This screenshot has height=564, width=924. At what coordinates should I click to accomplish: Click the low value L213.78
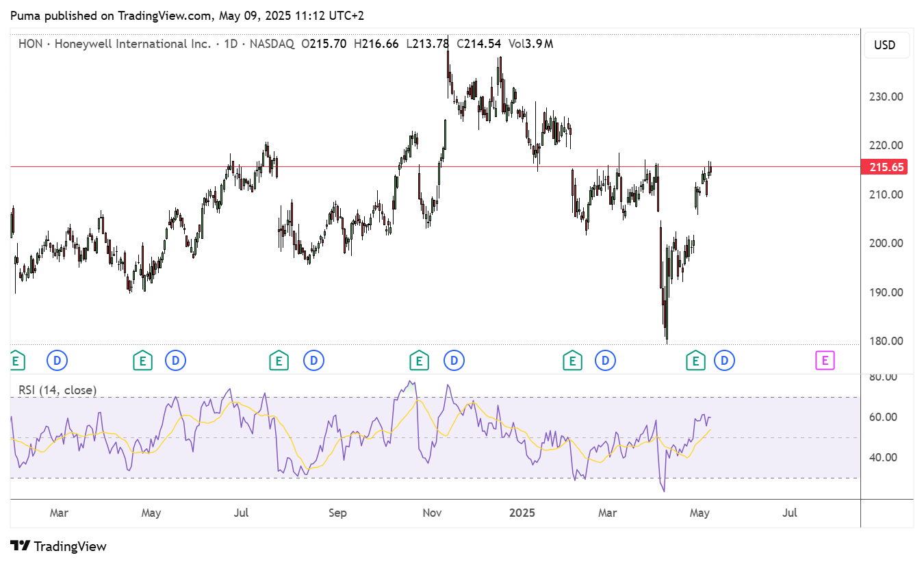click(x=427, y=44)
